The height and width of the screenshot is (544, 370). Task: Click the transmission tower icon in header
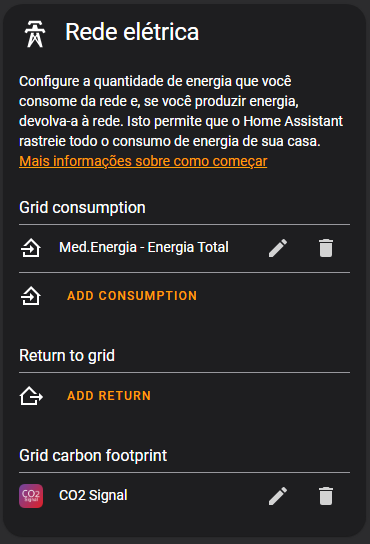pyautogui.click(x=35, y=34)
